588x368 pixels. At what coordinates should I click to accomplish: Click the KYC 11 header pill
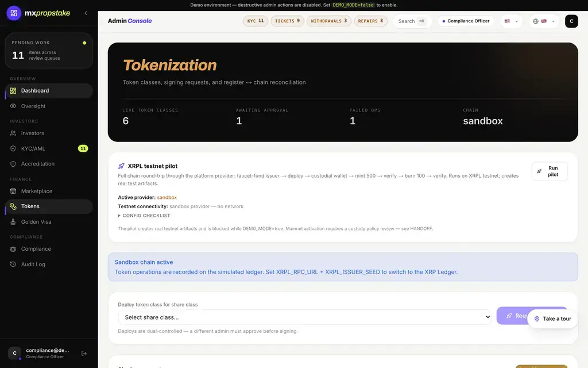coord(256,21)
